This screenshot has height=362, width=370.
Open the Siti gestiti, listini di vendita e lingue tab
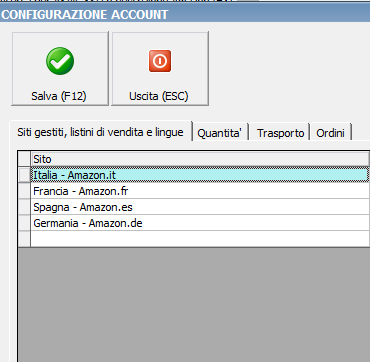(x=101, y=132)
